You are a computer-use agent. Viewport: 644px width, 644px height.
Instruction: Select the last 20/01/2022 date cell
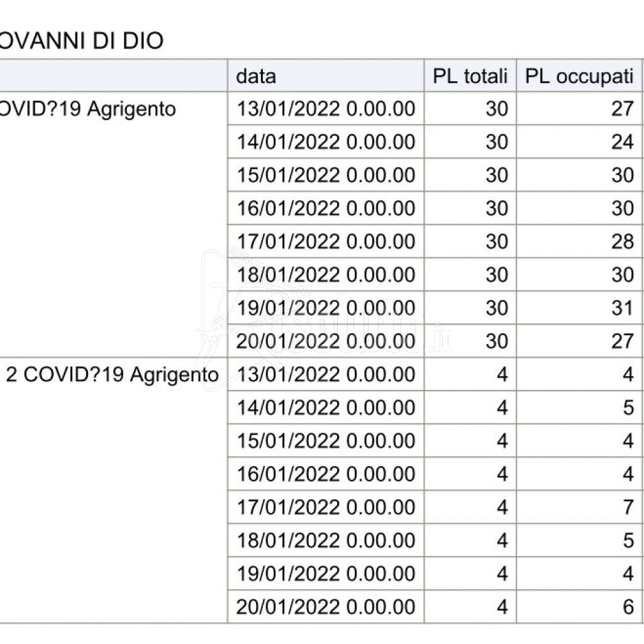(x=326, y=607)
